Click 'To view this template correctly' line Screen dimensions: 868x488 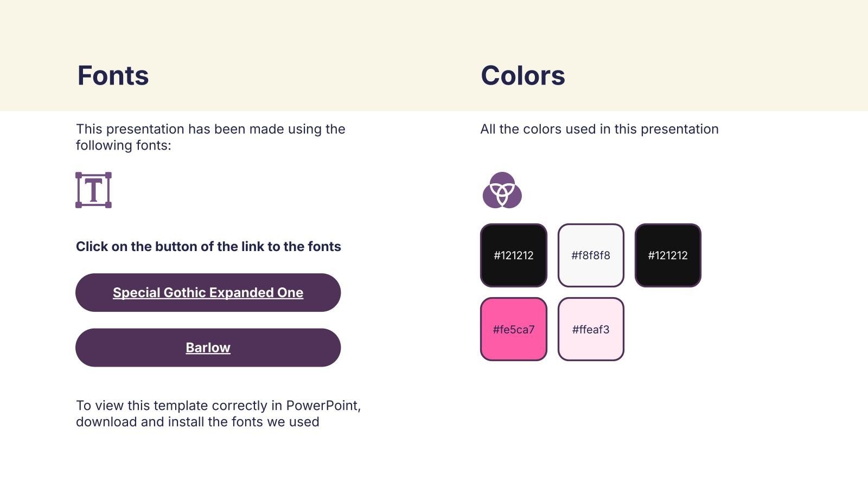218,406
